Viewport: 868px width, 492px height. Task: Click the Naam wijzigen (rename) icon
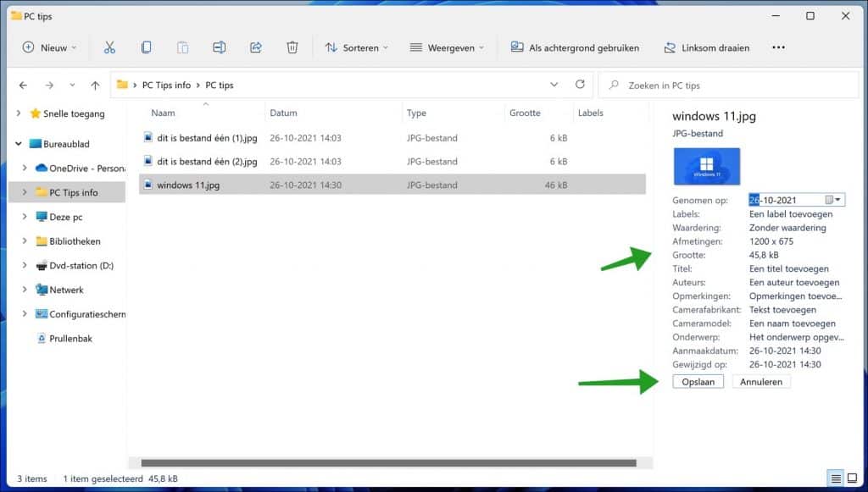coord(219,47)
